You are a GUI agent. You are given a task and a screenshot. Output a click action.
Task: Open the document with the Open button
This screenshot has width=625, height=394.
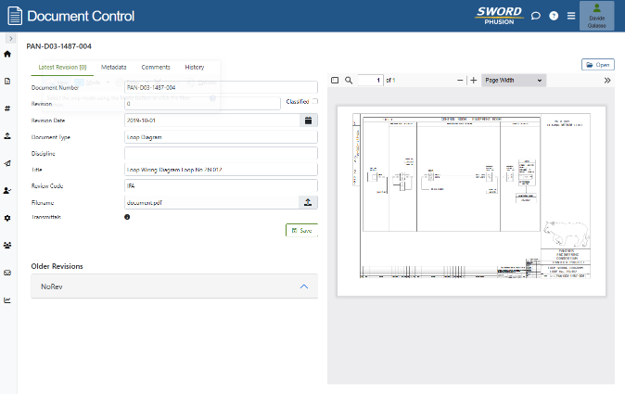pos(597,65)
